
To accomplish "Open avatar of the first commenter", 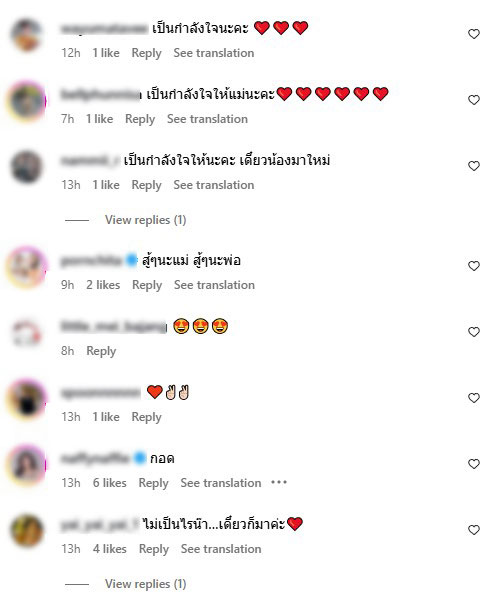I will point(27,35).
